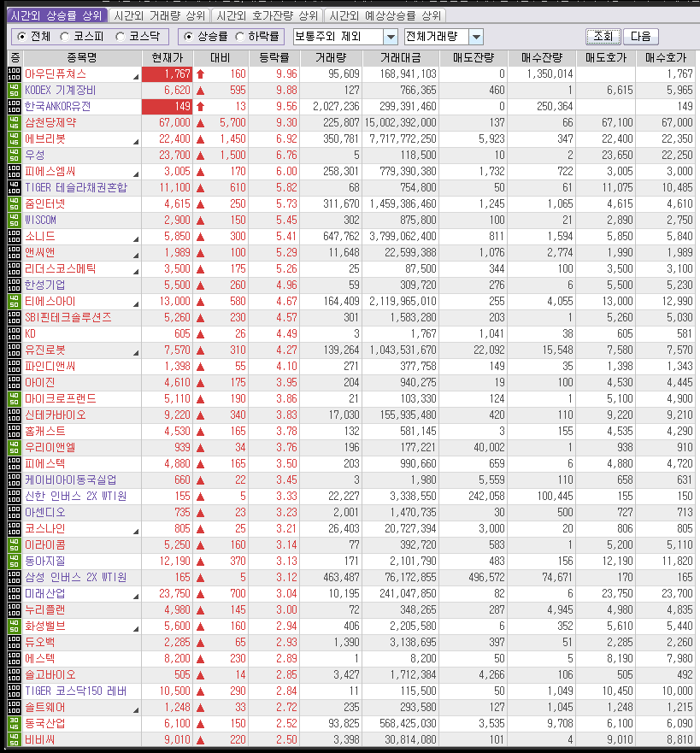Select stock name TIGER 코스닥150 레버
The width and height of the screenshot is (700, 753).
(76, 691)
